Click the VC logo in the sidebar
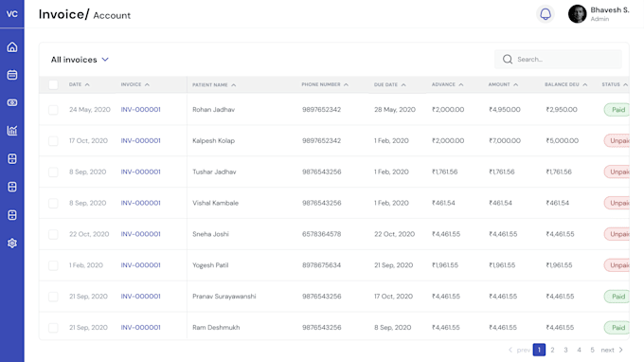644x362 pixels. (x=12, y=14)
